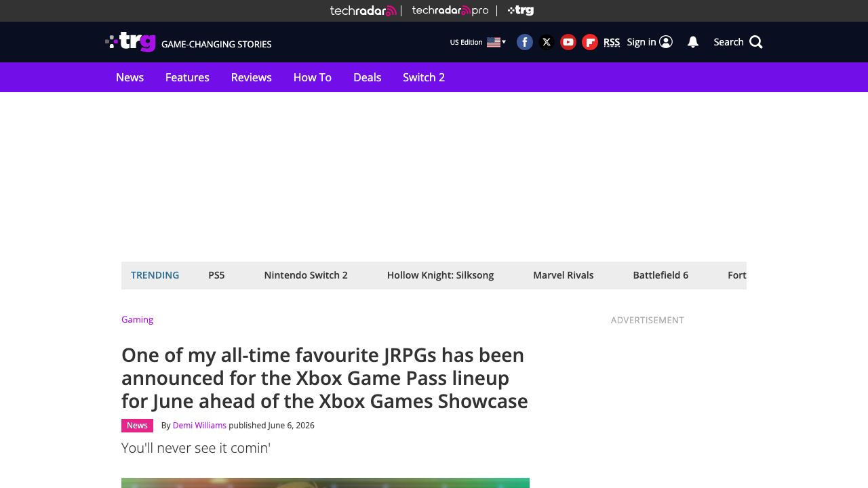Click the GAME-CHANGING STORIES tagline
The image size is (868, 488).
(x=216, y=44)
